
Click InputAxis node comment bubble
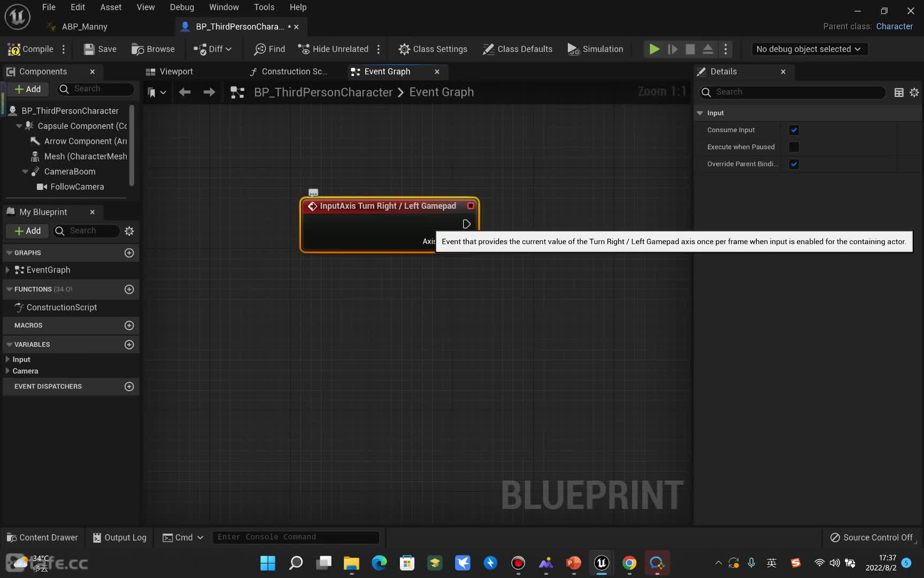point(313,193)
